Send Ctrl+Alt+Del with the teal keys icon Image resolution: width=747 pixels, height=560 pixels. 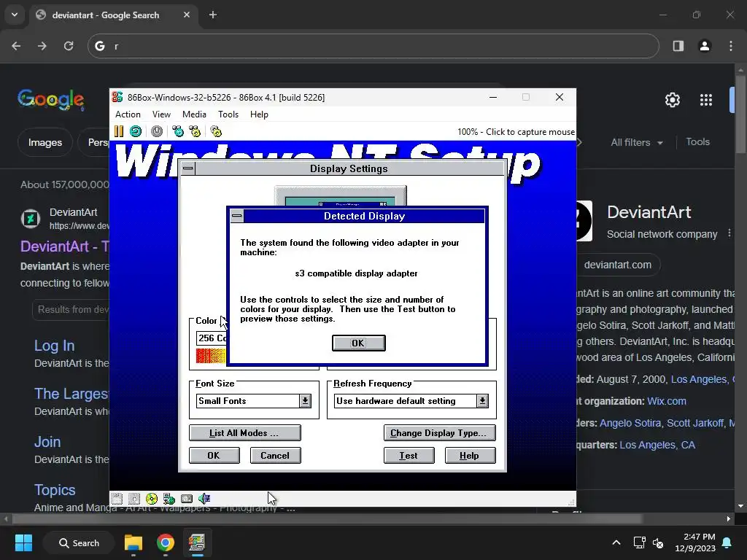tap(178, 131)
